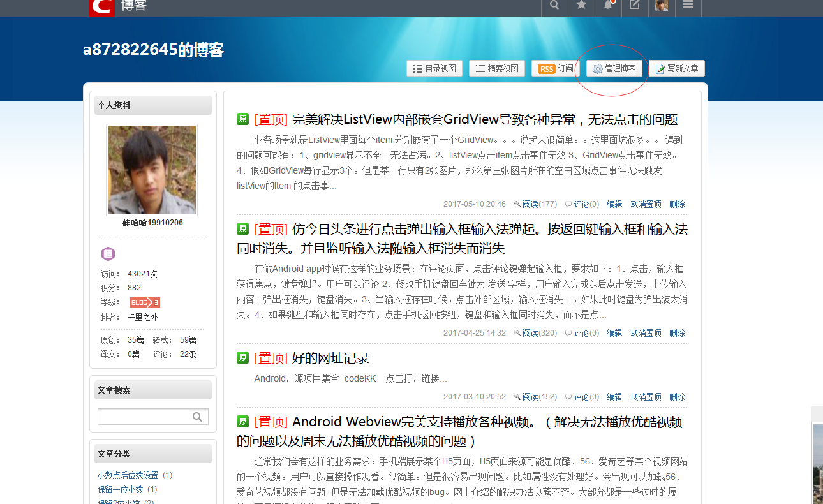Click the visit count 43021次
Screen dimensions: 823x504
point(142,274)
